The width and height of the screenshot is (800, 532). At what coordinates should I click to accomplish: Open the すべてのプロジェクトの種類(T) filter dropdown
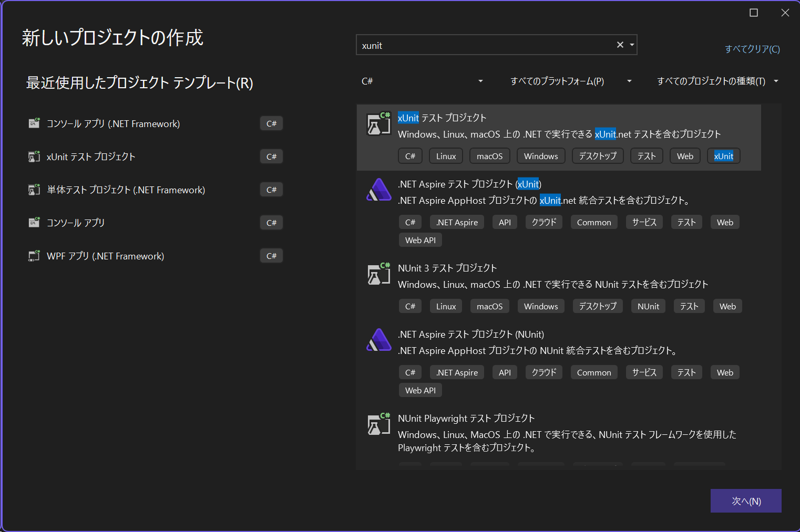[717, 81]
